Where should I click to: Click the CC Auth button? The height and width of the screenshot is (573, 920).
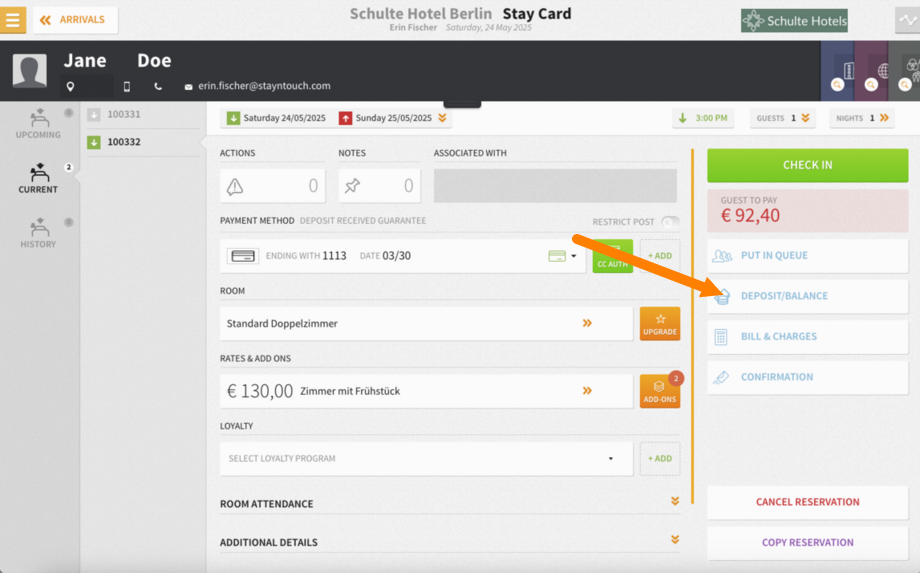click(x=613, y=256)
